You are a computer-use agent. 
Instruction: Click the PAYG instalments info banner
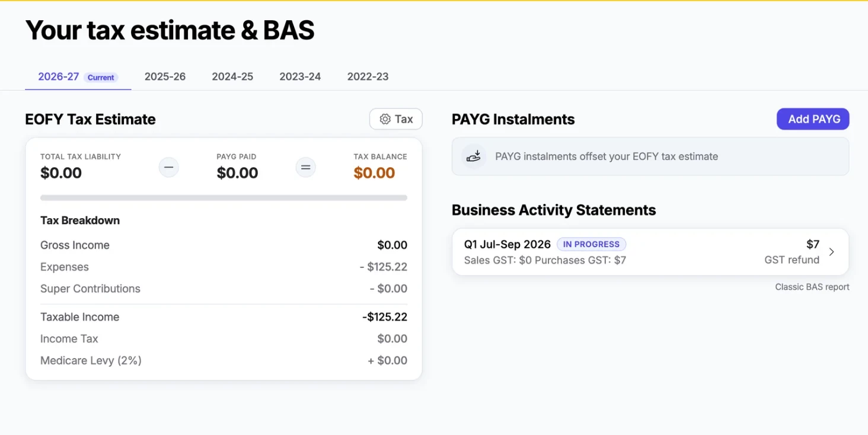pyautogui.click(x=650, y=156)
